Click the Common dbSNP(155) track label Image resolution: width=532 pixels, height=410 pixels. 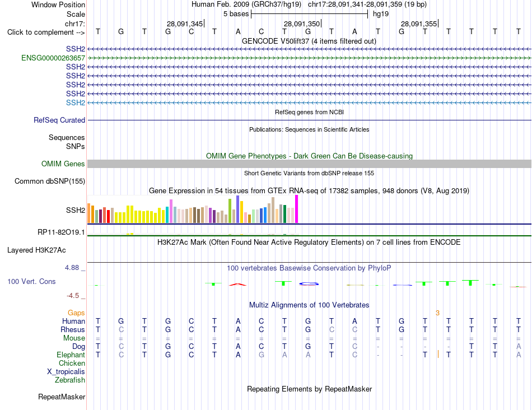click(x=49, y=181)
